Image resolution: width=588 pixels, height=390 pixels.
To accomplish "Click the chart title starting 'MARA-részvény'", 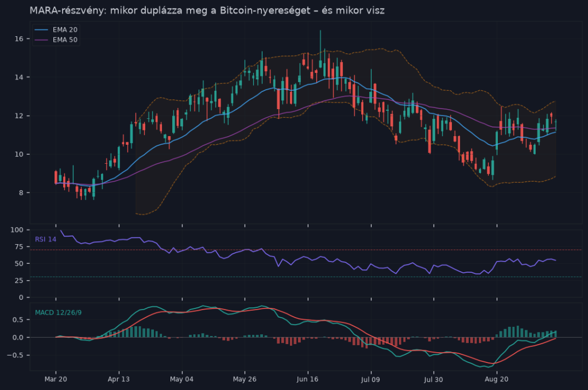I will (x=207, y=10).
